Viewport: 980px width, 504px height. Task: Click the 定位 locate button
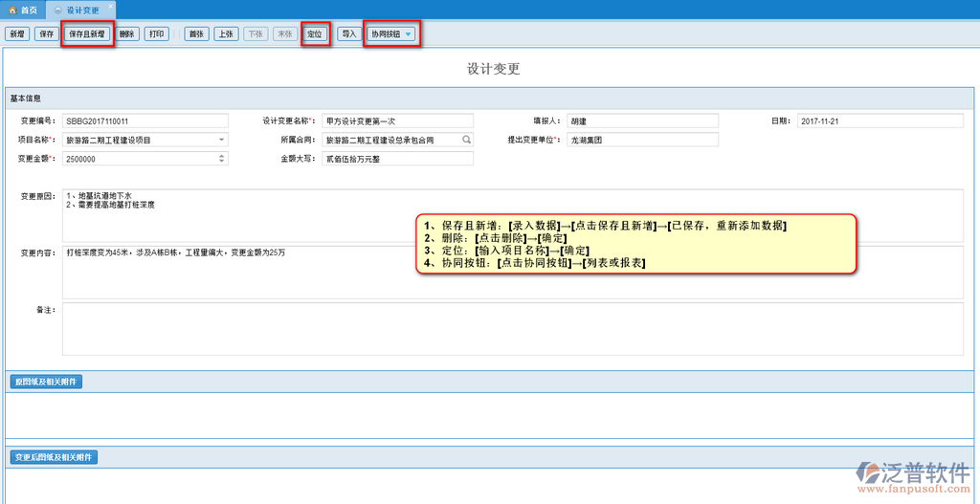[x=315, y=34]
